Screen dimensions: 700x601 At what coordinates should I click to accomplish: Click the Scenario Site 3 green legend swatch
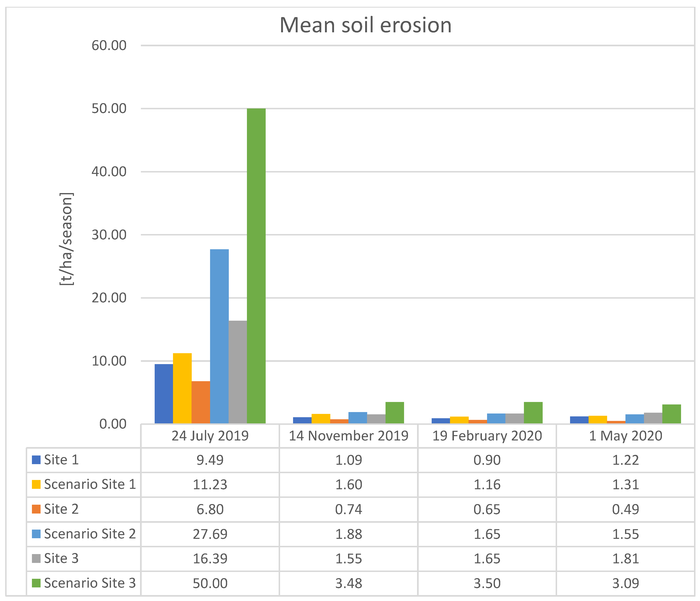(36, 583)
